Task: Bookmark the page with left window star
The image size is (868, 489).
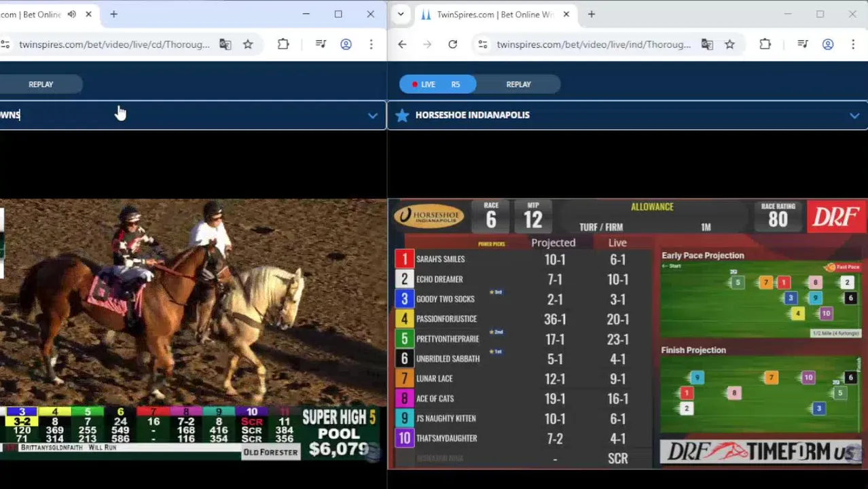Action: click(248, 44)
